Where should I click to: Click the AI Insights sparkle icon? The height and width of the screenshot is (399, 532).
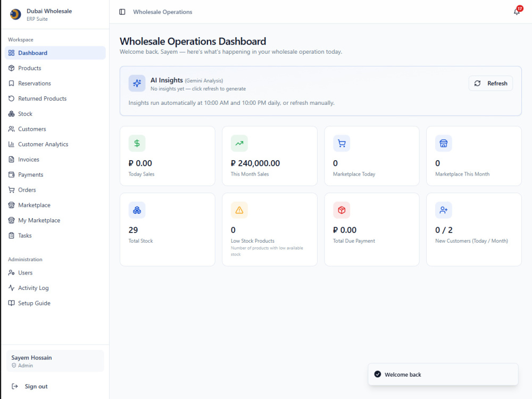137,84
